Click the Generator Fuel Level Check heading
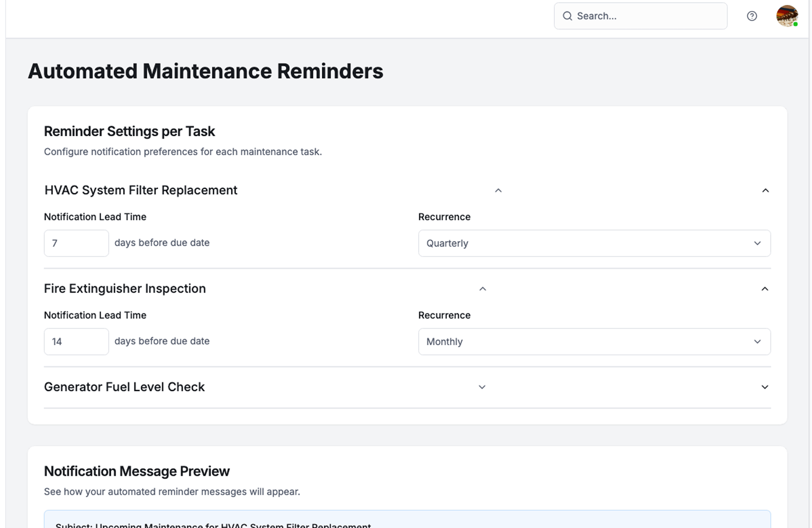 tap(124, 387)
